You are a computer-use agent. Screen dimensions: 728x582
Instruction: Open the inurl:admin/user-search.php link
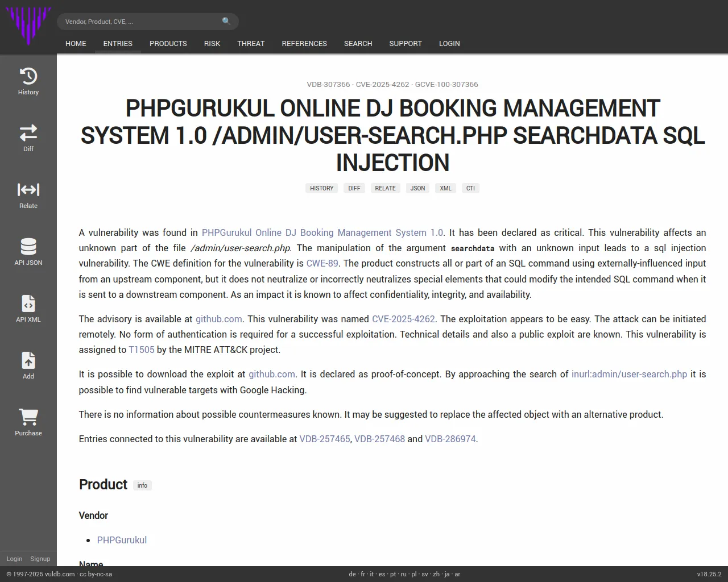[629, 374]
